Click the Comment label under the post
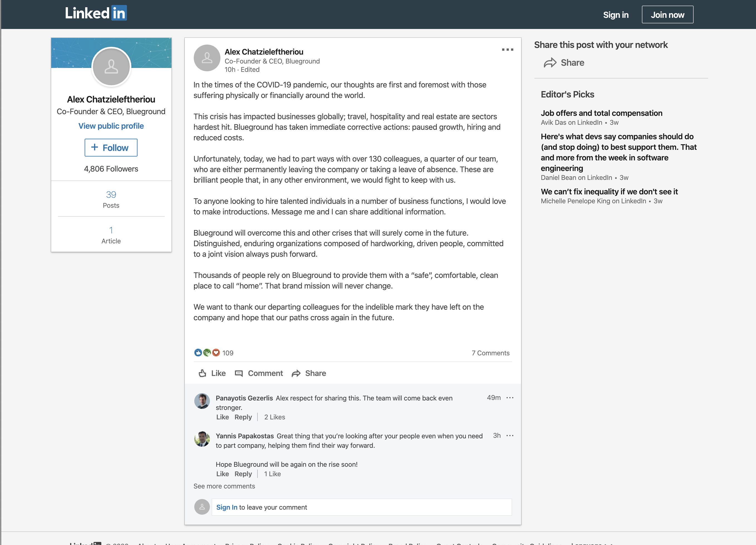This screenshot has height=545, width=756. click(265, 373)
